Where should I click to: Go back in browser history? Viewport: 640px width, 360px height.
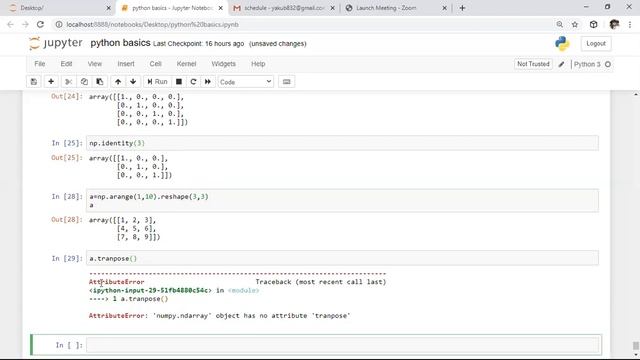point(10,24)
